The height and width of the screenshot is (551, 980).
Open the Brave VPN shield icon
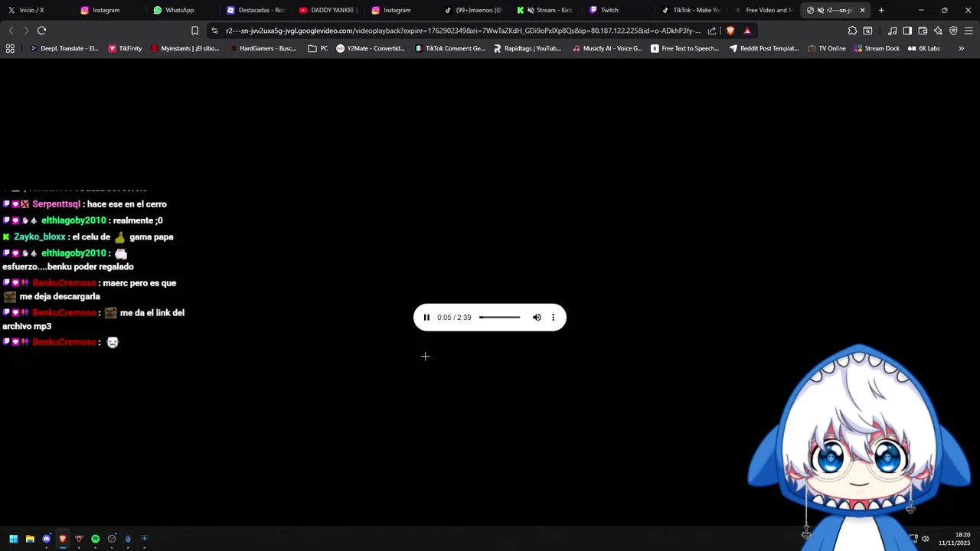coord(953,31)
